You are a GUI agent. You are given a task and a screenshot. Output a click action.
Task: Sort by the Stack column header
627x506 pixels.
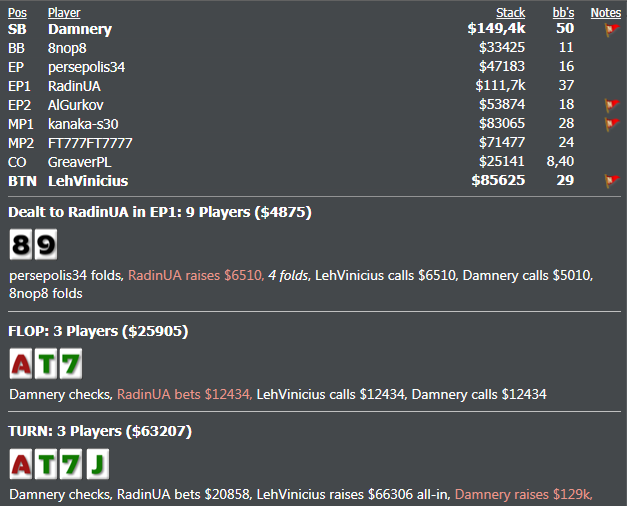pos(510,13)
